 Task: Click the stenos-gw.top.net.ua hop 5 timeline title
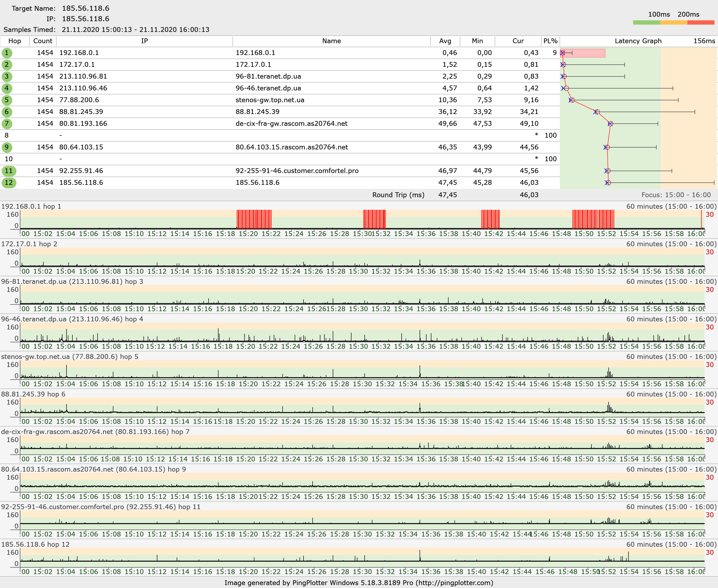click(70, 357)
